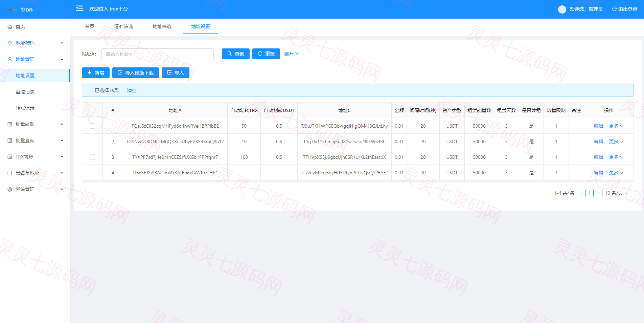
Task: Log out via 退出登录
Action: point(625,9)
